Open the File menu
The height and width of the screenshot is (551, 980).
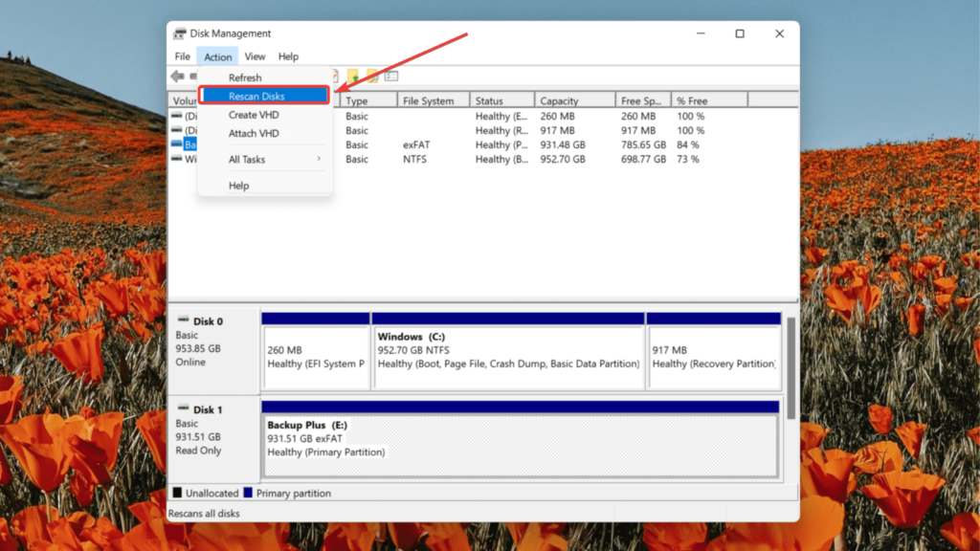182,55
